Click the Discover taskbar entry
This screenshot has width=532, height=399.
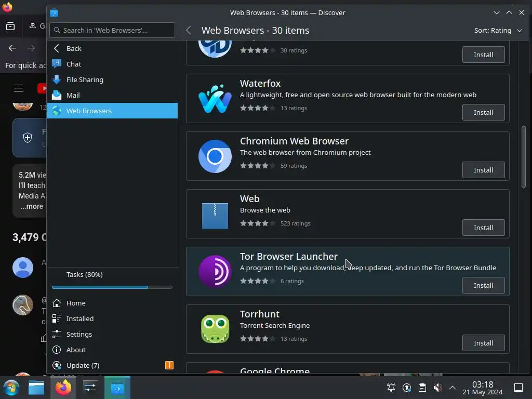coord(117,388)
